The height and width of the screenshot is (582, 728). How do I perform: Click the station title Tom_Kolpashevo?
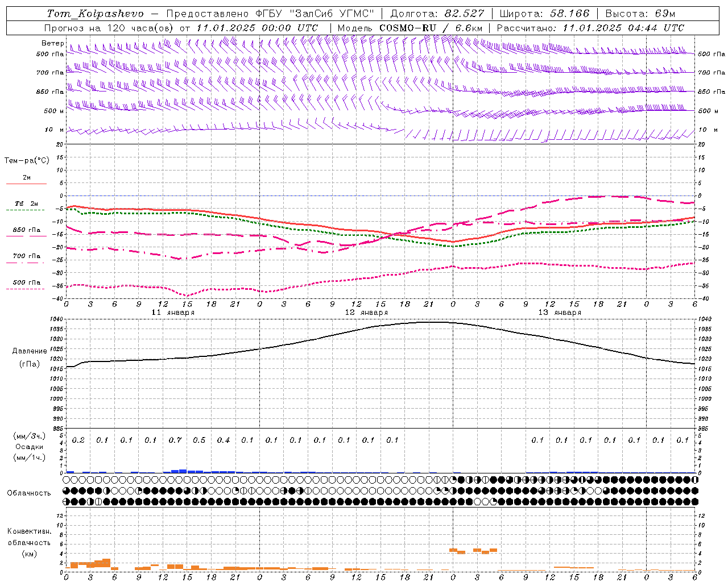coord(95,14)
